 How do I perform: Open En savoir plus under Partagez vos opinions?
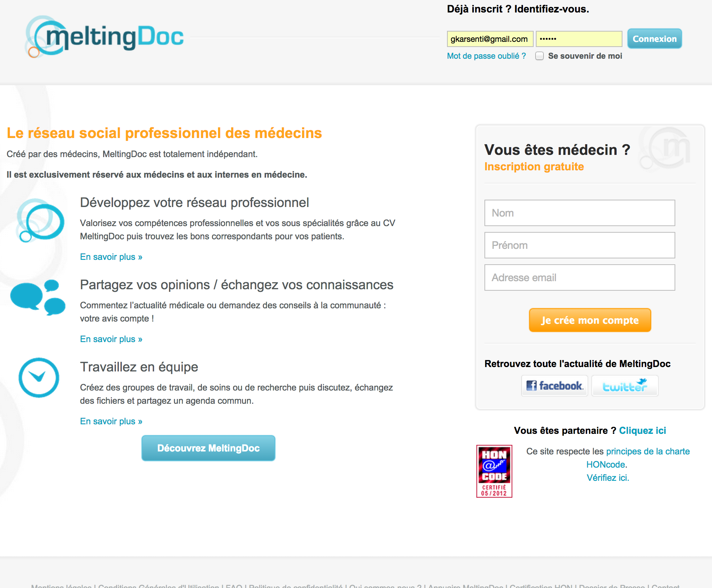coord(111,339)
